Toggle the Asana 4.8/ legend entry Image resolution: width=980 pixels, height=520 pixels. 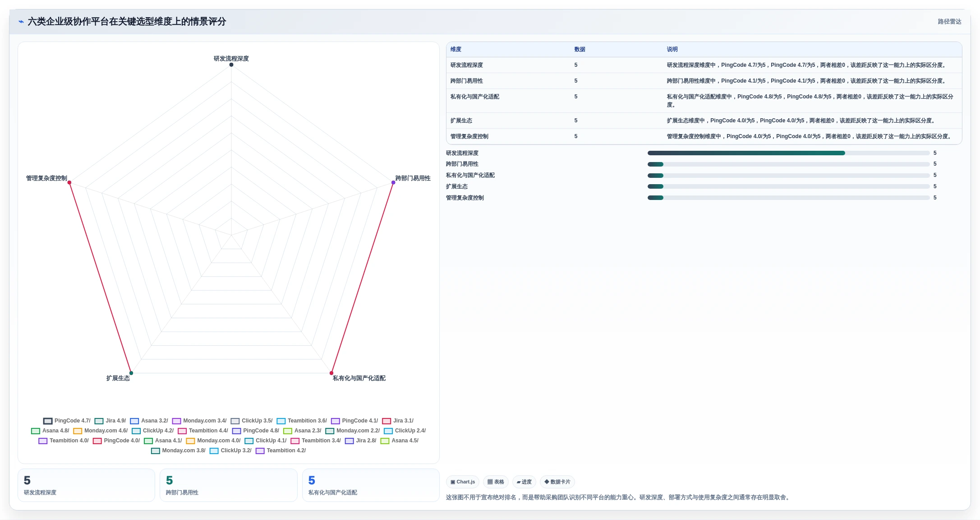pos(50,431)
